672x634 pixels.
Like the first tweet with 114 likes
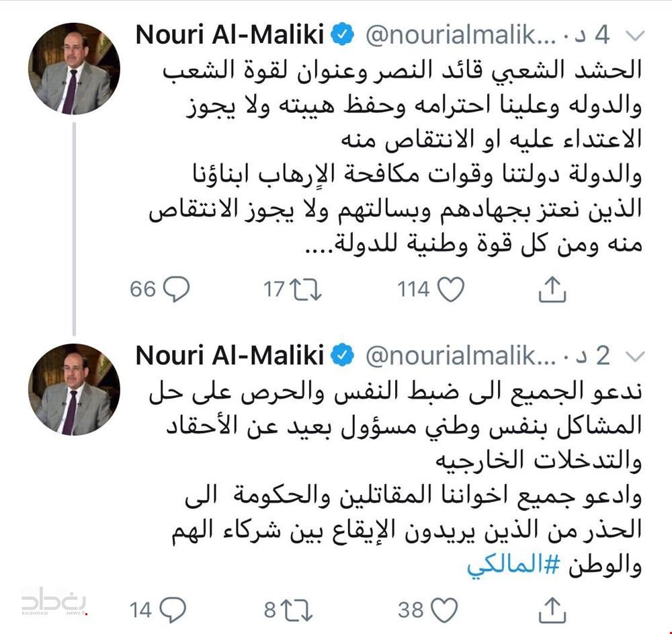click(450, 289)
